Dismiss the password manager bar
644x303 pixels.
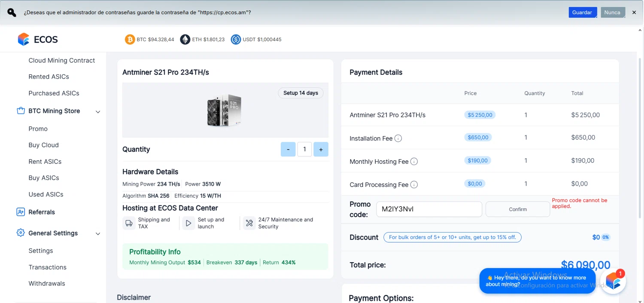[x=634, y=12]
